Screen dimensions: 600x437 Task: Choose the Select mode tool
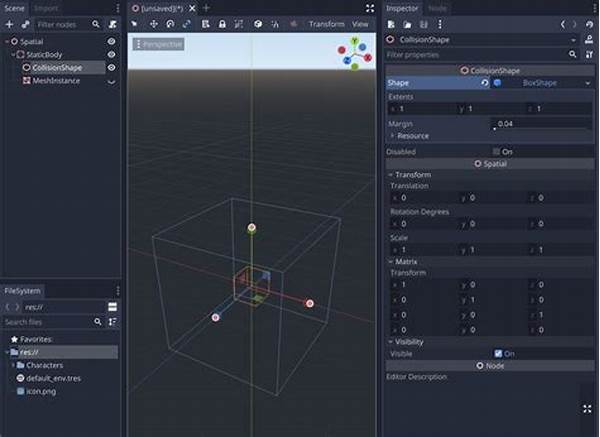coord(134,24)
